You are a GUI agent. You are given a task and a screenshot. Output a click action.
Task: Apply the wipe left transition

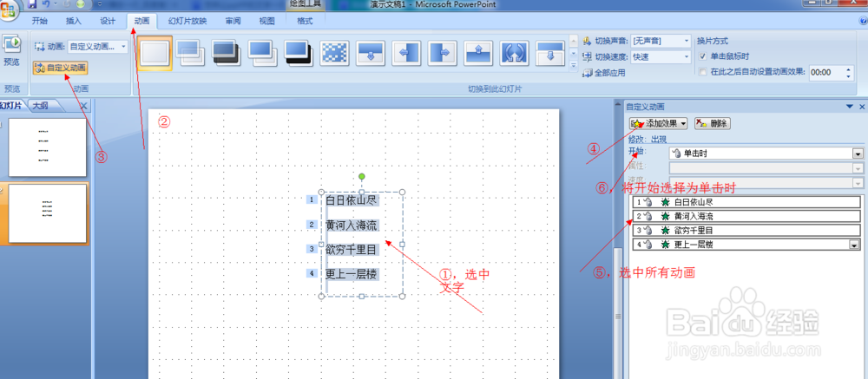[x=406, y=53]
